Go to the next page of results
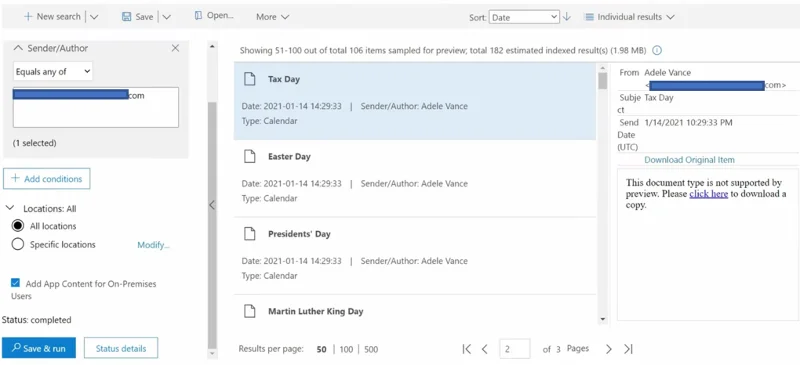The height and width of the screenshot is (365, 800). (609, 349)
